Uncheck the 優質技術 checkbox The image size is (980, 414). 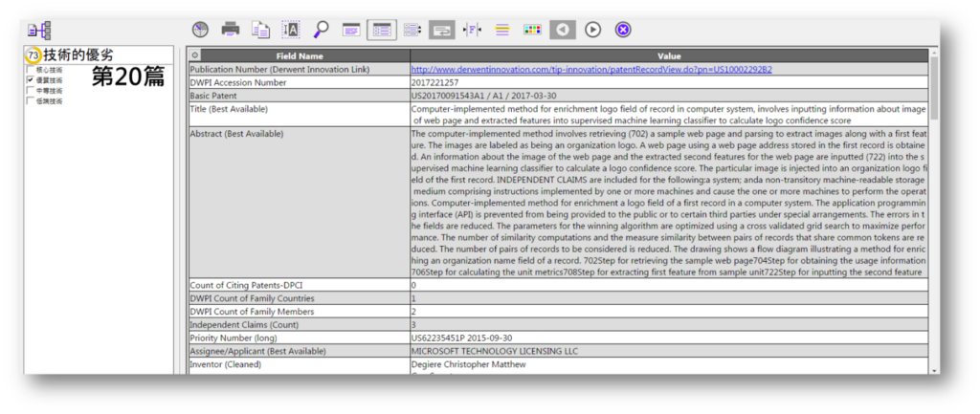31,80
